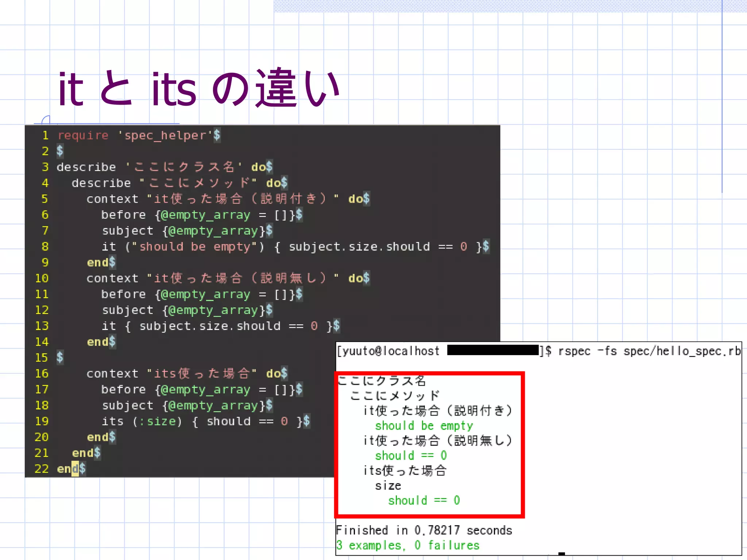Viewport: 747px width, 560px height.
Task: Click terminal output 'size'
Action: tap(388, 486)
